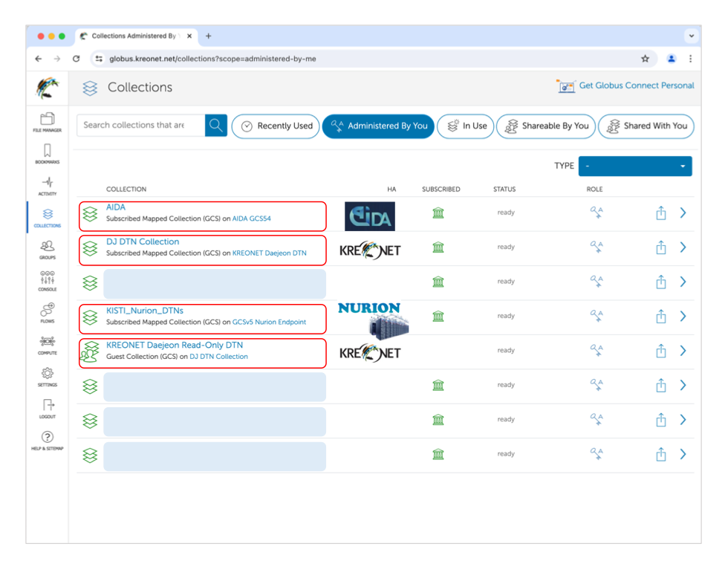Open Settings in sidebar
The image size is (728, 567).
pos(48,377)
